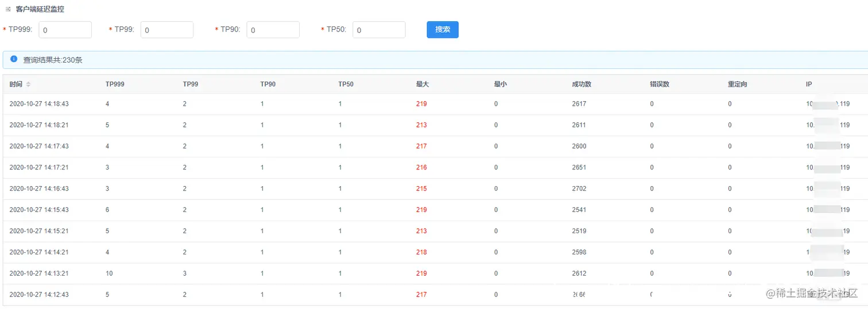Click max value 213 in the 14:18:21 row
The width and height of the screenshot is (868, 309).
tap(421, 125)
